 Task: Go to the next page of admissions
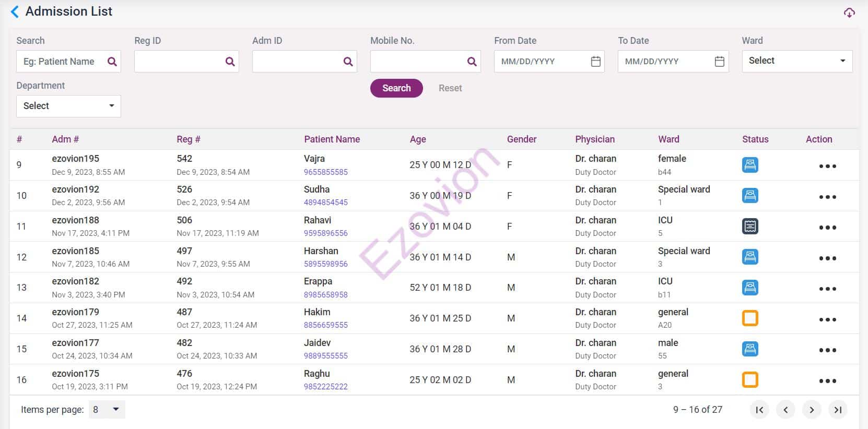pyautogui.click(x=812, y=410)
